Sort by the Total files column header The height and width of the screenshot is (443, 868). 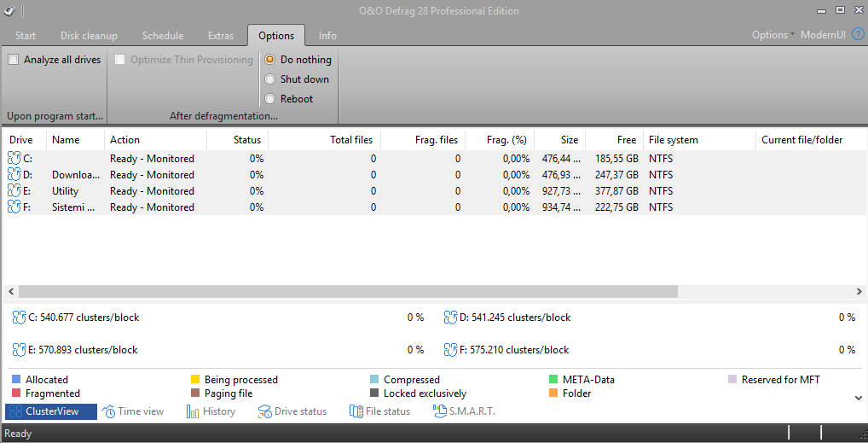(x=324, y=140)
